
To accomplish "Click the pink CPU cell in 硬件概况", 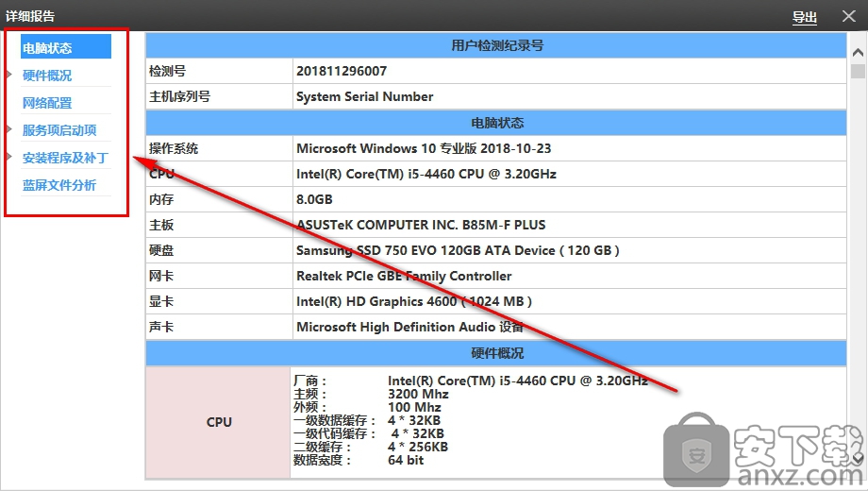I will [218, 422].
